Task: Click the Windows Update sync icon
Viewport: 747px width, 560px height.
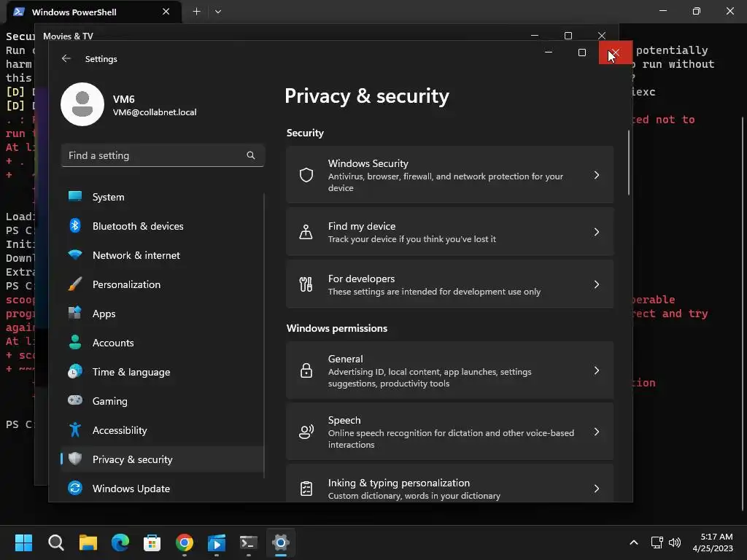Action: pos(75,488)
